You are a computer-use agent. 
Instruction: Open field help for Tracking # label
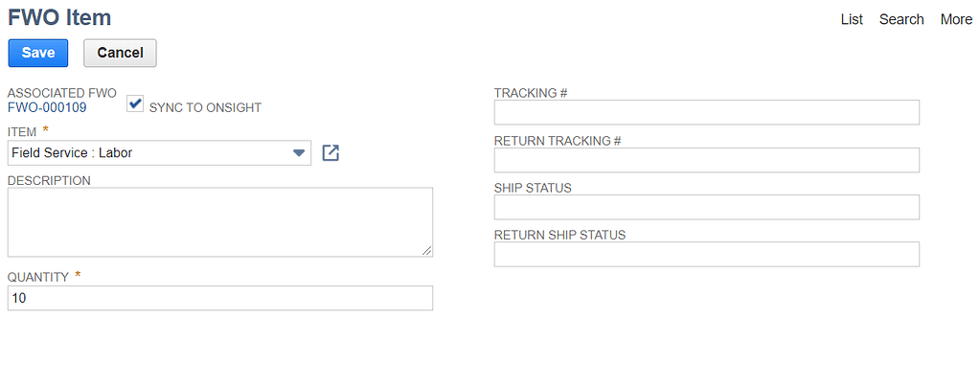point(531,93)
